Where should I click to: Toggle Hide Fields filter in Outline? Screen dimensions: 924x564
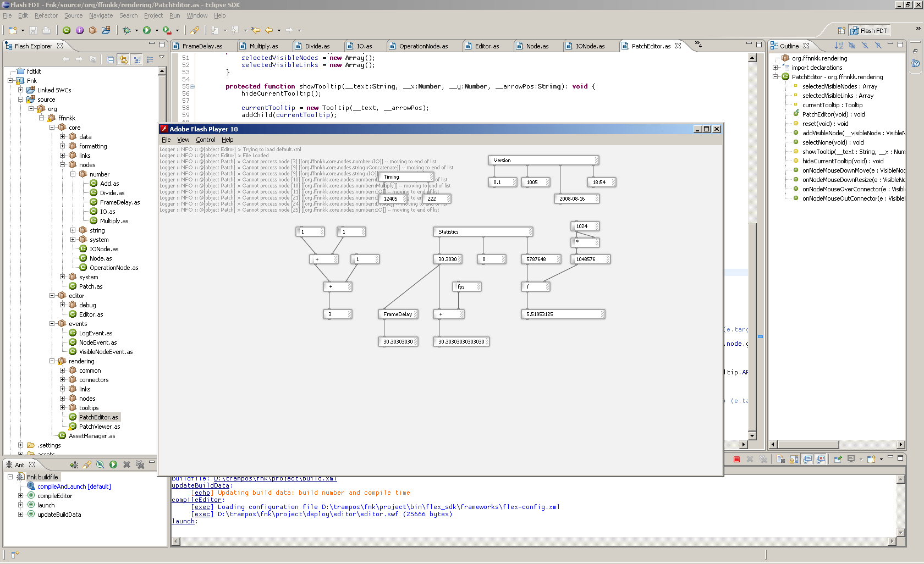[x=852, y=46]
